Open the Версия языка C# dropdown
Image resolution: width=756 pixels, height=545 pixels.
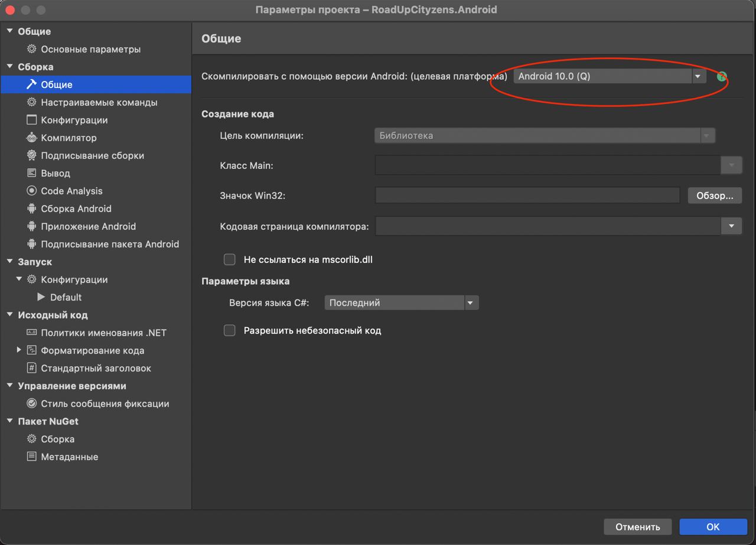[x=402, y=302]
